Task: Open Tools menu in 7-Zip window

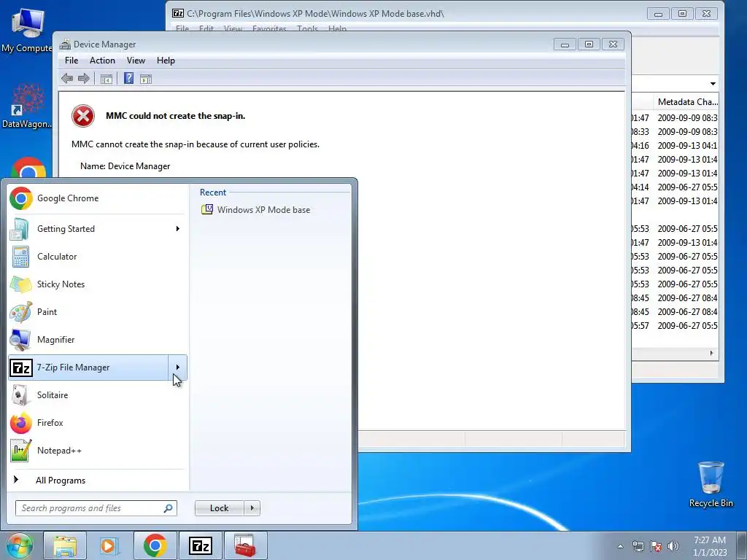Action: (307, 28)
